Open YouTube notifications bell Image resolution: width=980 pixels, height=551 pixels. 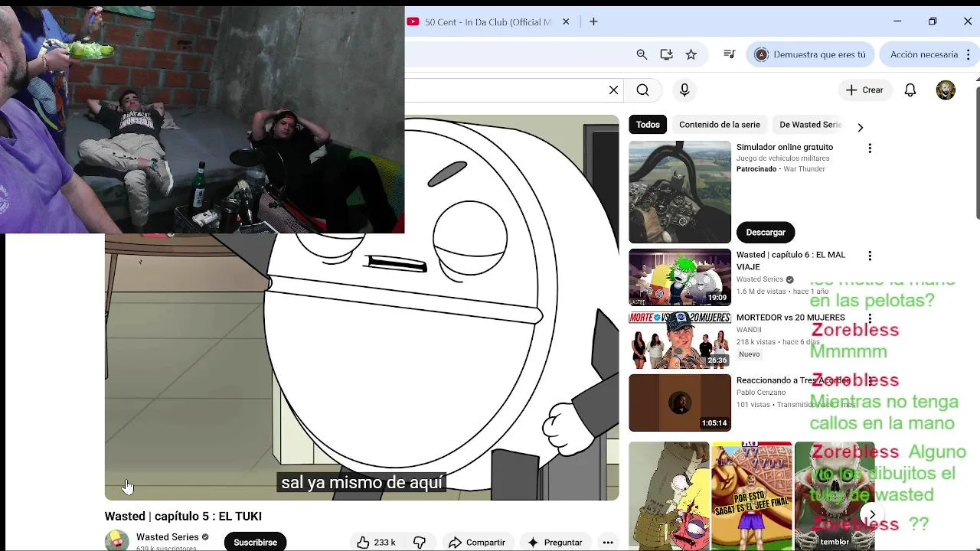point(910,90)
